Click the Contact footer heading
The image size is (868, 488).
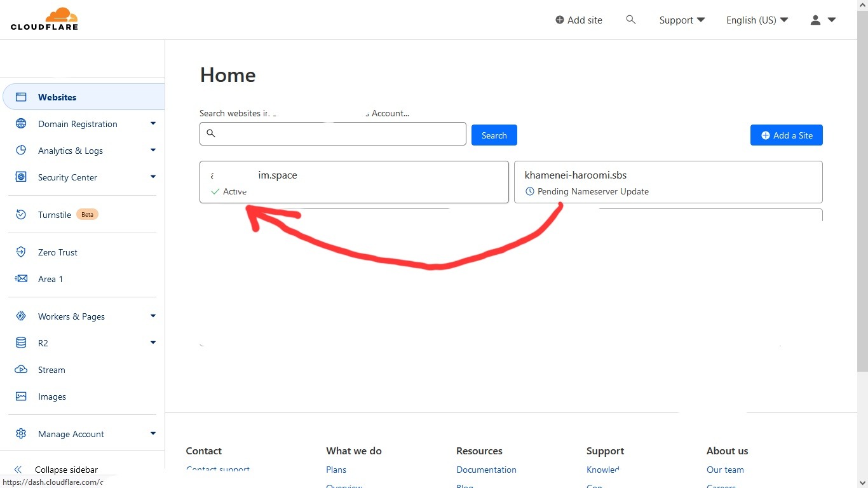(x=204, y=451)
